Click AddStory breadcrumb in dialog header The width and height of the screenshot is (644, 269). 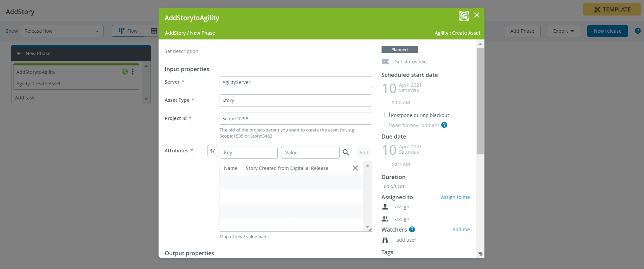click(x=175, y=33)
